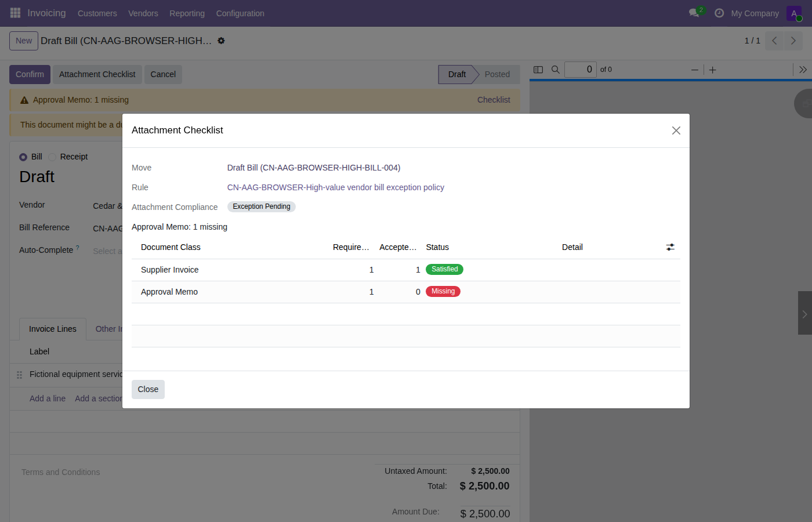This screenshot has width=812, height=522.
Task: Select the Receipt radio option
Action: pyautogui.click(x=52, y=157)
